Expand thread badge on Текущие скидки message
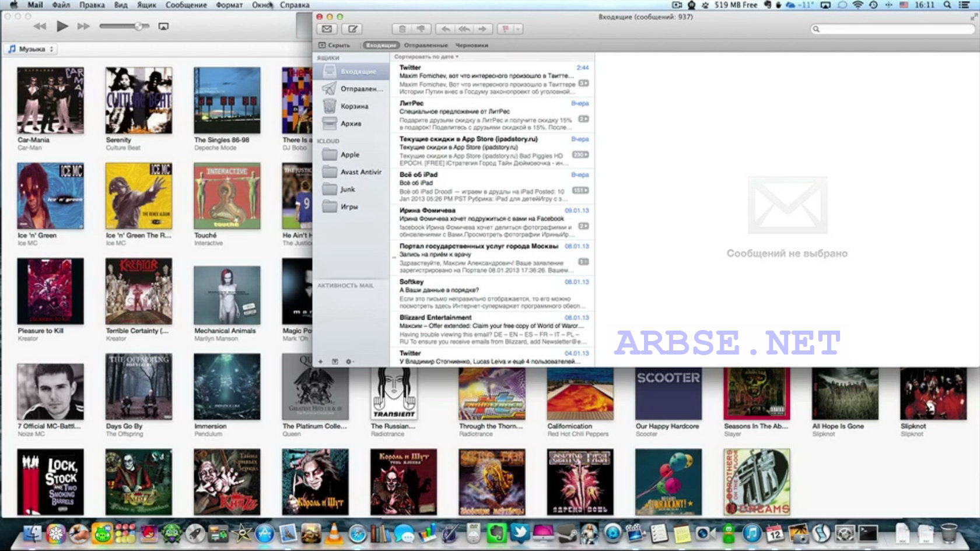The image size is (980, 551). [580, 155]
